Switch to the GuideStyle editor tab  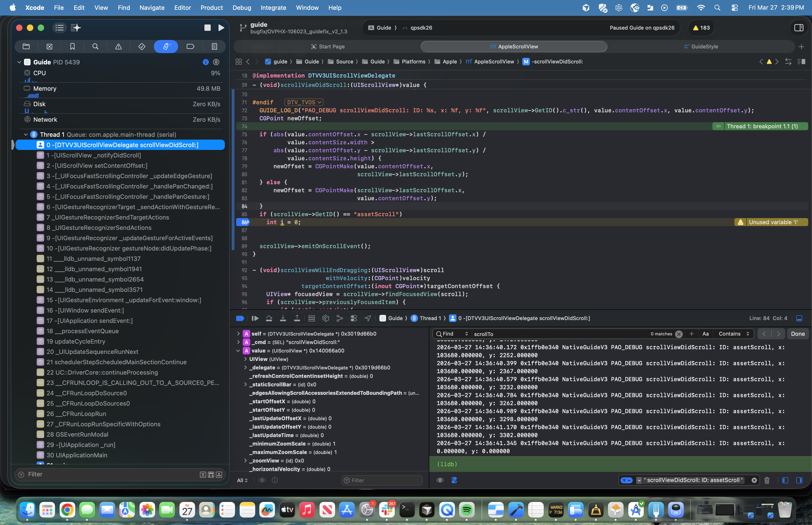point(701,46)
